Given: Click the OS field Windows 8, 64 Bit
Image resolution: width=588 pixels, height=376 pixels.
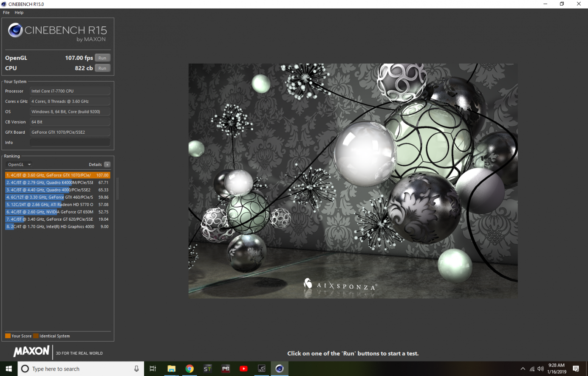Looking at the screenshot, I should pyautogui.click(x=70, y=112).
